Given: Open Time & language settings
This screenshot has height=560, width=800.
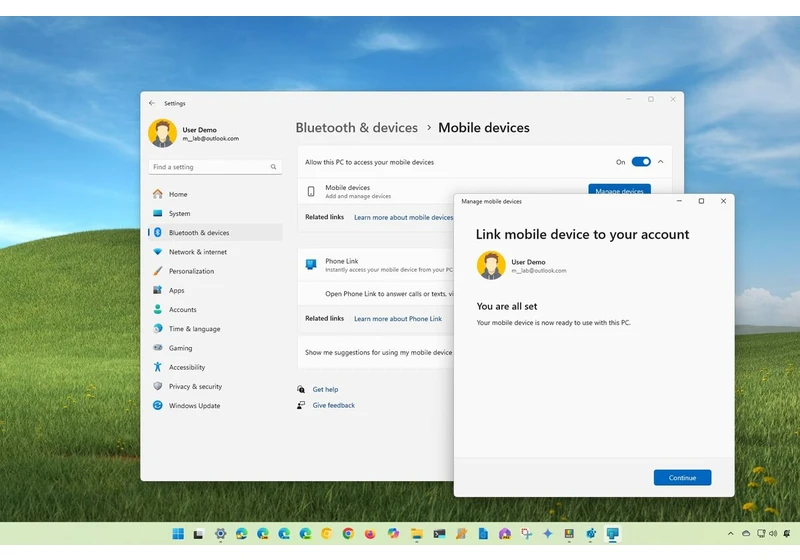Looking at the screenshot, I should [x=215, y=329].
